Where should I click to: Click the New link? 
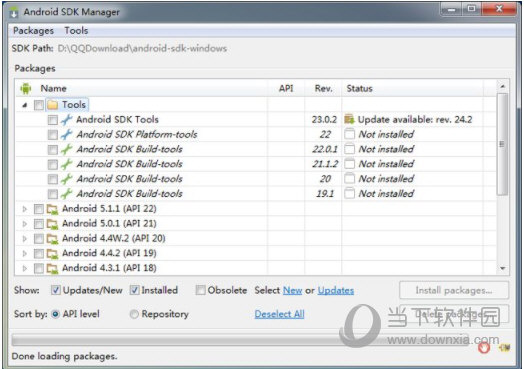point(292,290)
